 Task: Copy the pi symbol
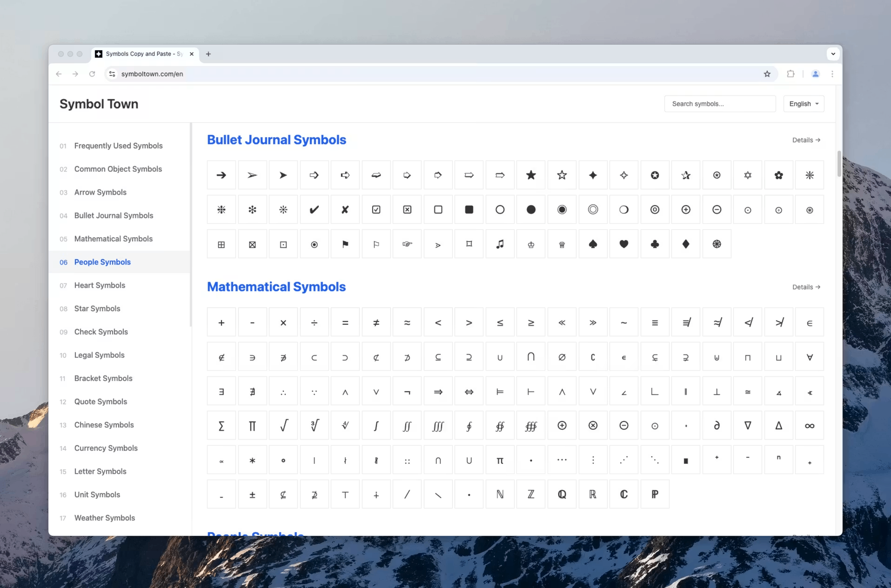point(500,460)
